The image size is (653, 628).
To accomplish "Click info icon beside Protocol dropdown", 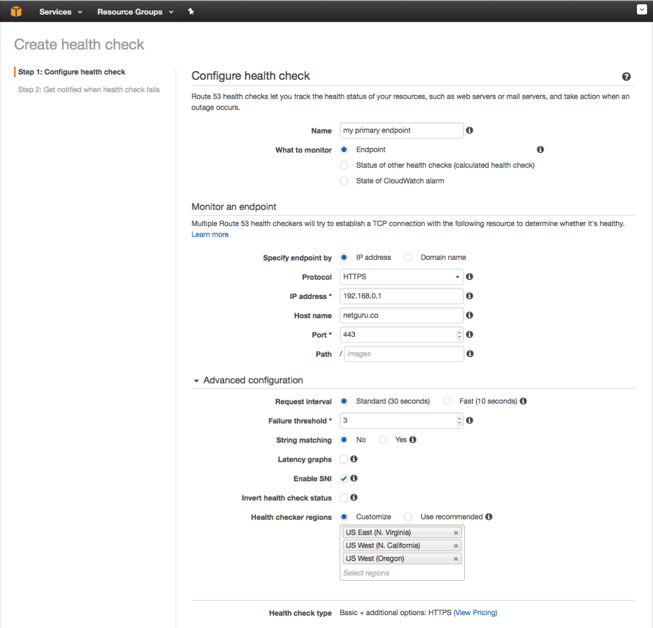I will (470, 277).
